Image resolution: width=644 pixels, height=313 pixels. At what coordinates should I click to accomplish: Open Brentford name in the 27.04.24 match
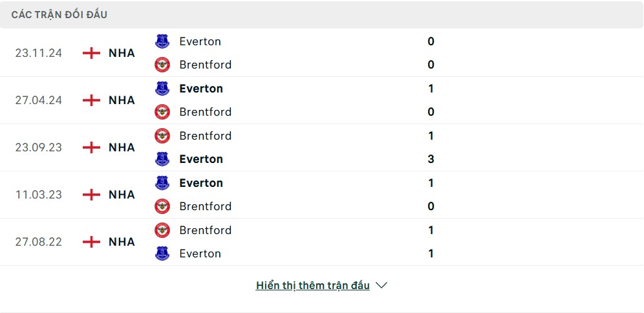pos(205,112)
